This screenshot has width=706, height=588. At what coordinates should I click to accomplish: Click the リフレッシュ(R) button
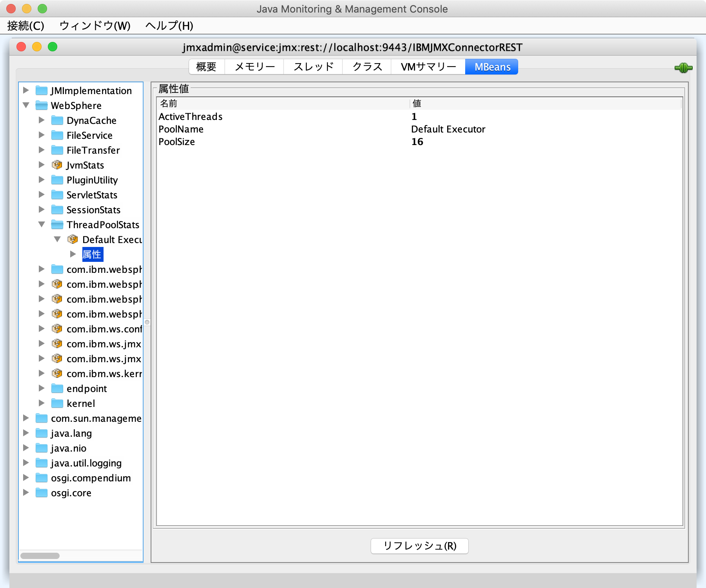(420, 546)
